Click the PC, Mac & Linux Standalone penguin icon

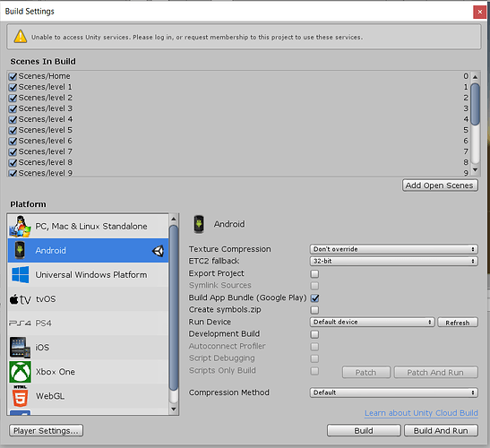coord(20,226)
